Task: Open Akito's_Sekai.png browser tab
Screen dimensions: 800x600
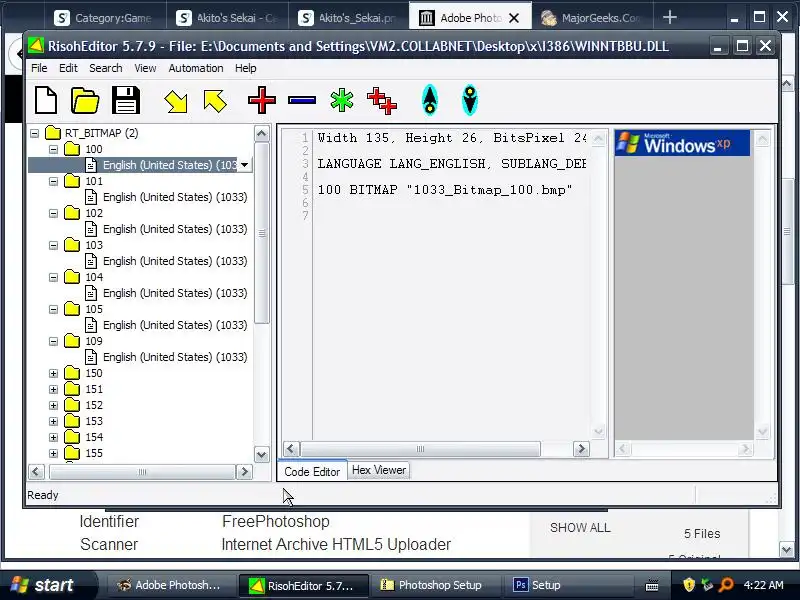Action: click(x=349, y=18)
